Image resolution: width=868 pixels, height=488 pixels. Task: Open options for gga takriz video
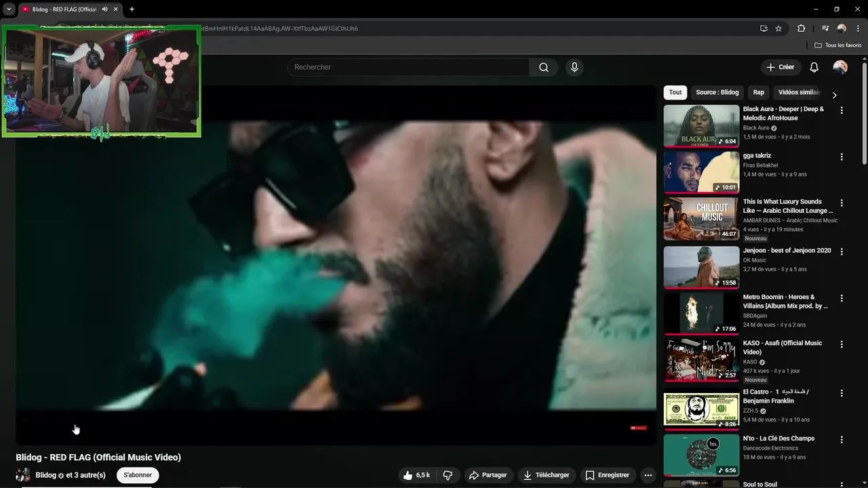point(842,157)
